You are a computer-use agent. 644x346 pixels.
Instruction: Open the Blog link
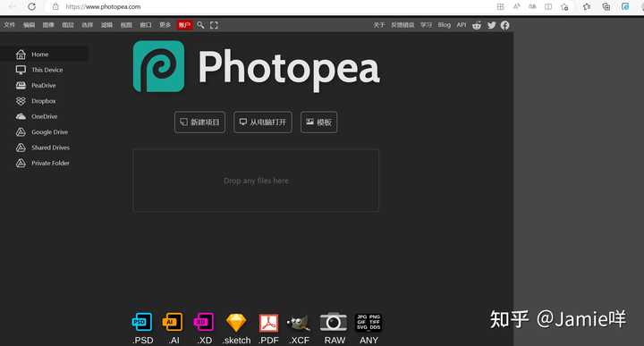pos(445,25)
